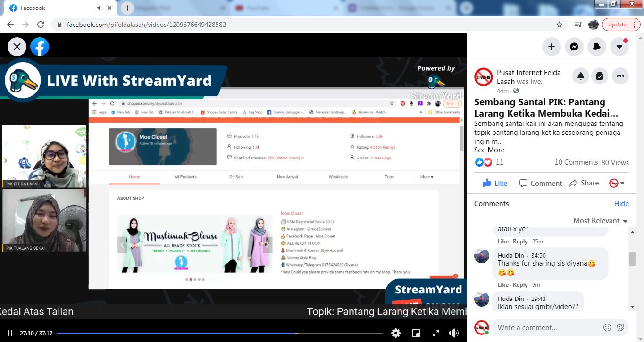Open the 10 Comments count link
The height and width of the screenshot is (342, 644).
[x=576, y=162]
